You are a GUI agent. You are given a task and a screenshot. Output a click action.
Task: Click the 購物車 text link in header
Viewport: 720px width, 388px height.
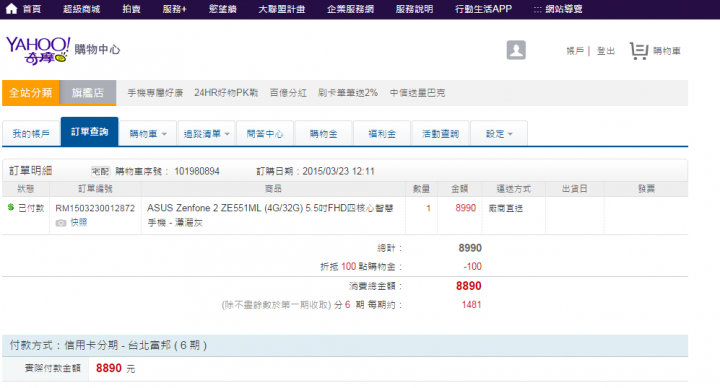point(667,51)
